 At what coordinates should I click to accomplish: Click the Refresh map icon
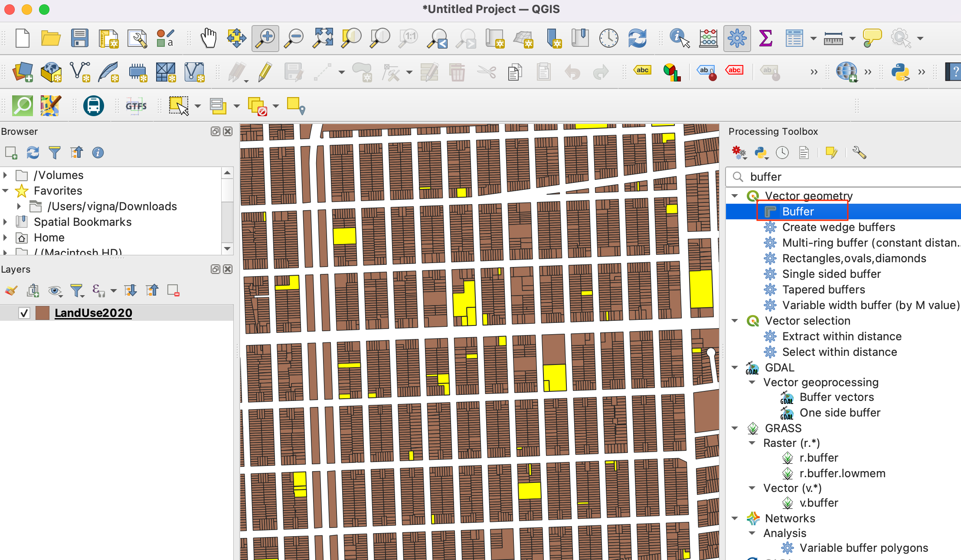tap(637, 38)
